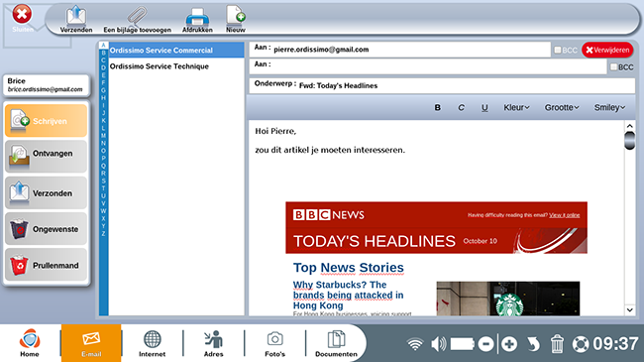Open the Schrijven compose folder
Screen dimensions: 644x362
pyautogui.click(x=46, y=121)
